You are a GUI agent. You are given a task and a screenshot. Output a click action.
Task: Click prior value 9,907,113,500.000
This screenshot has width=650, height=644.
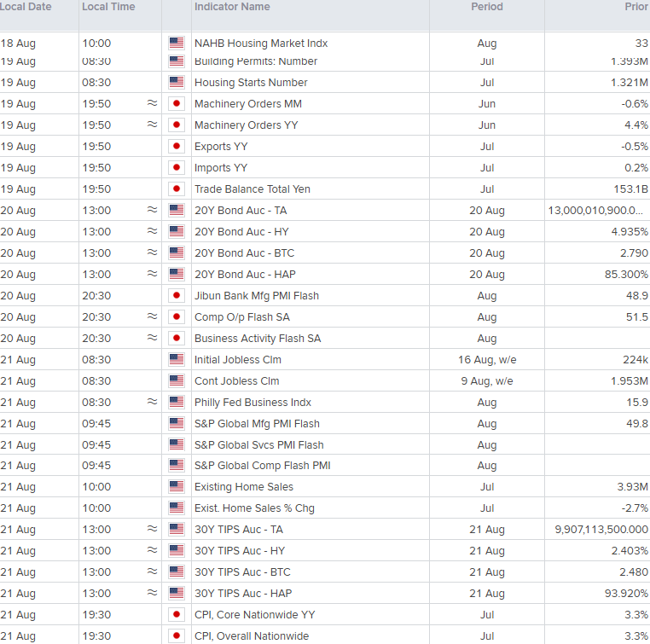pyautogui.click(x=601, y=529)
